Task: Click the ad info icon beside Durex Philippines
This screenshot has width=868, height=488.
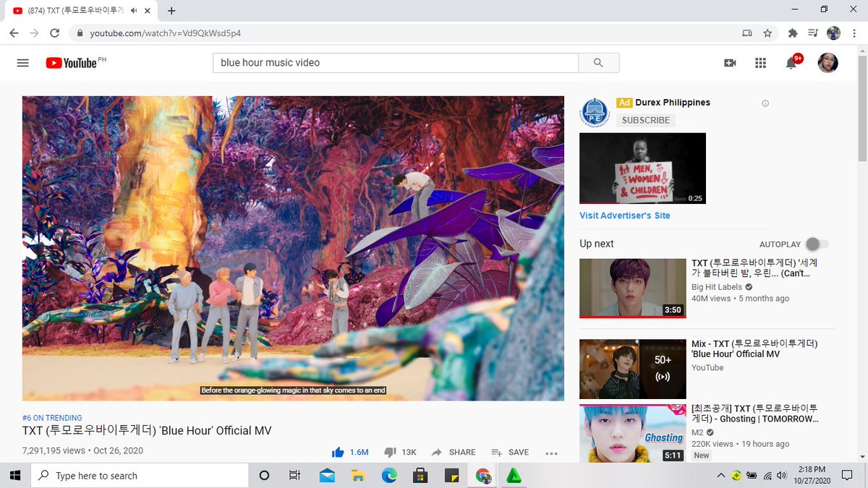Action: coord(765,103)
